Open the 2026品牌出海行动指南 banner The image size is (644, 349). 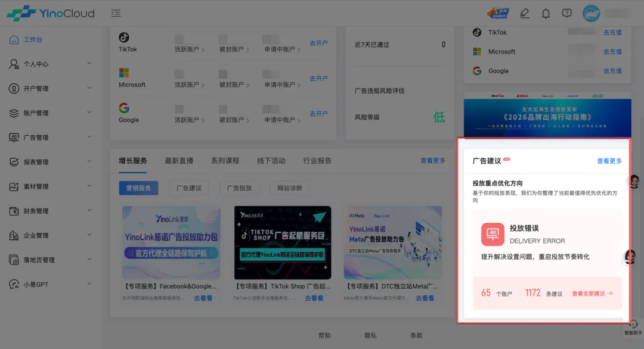tap(547, 114)
